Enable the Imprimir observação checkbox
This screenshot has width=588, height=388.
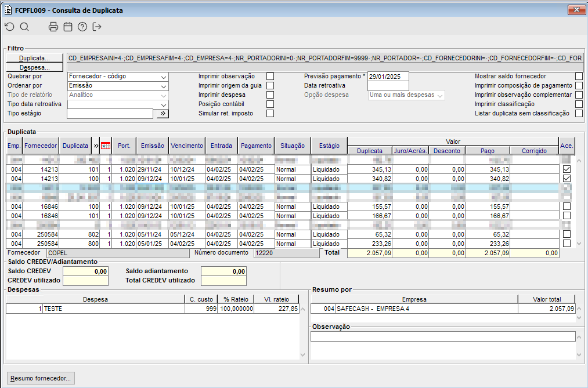[x=270, y=76]
